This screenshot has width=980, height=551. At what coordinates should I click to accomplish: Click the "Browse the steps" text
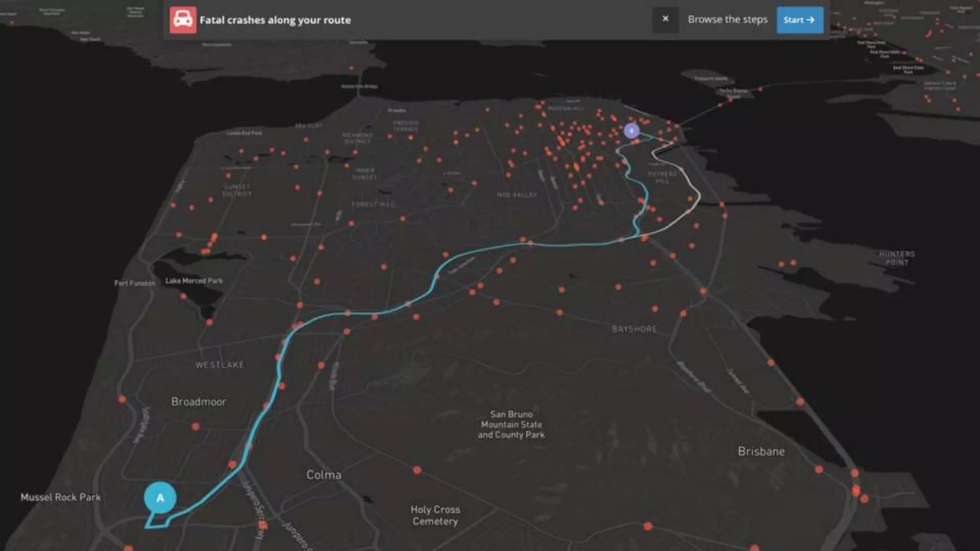pos(727,20)
